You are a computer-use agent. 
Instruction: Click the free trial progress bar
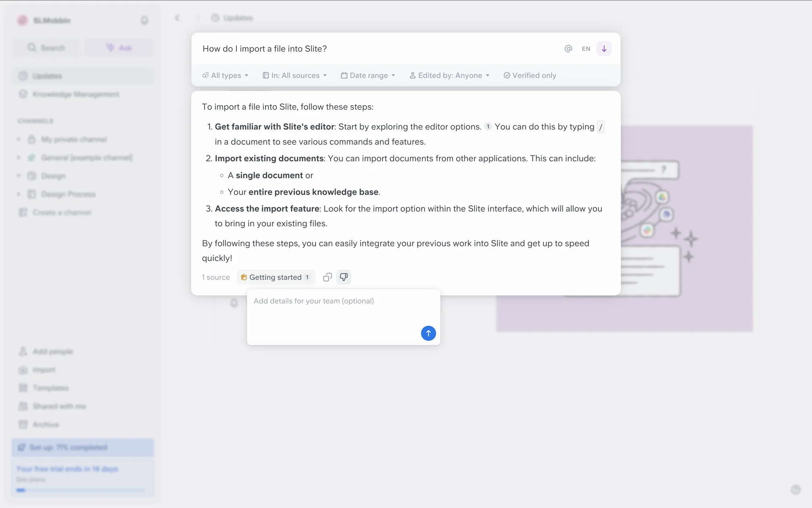(x=80, y=490)
